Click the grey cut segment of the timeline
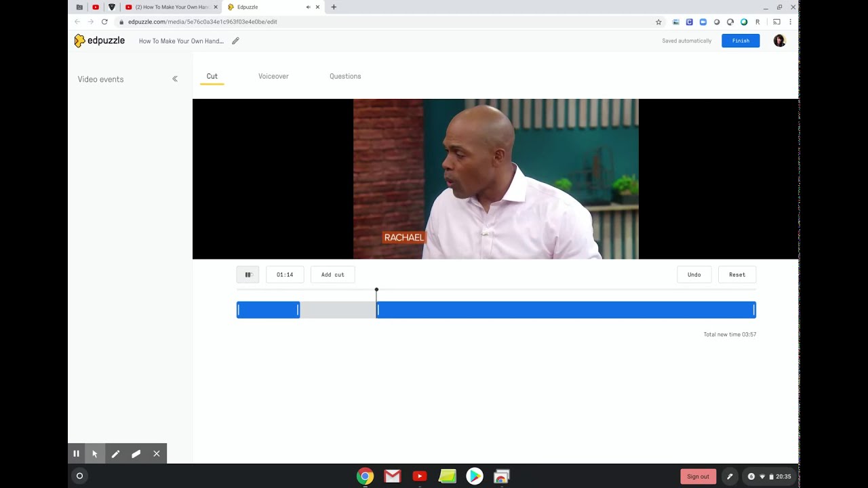 [x=338, y=310]
